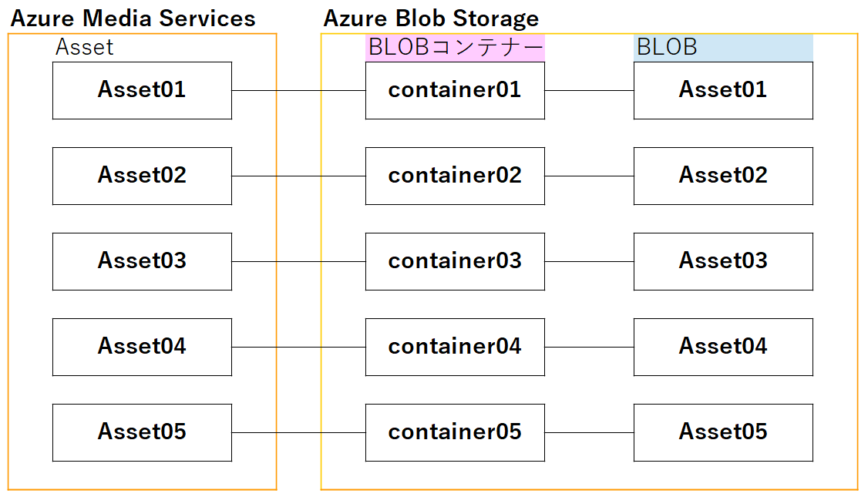Select the container01 box

[455, 90]
